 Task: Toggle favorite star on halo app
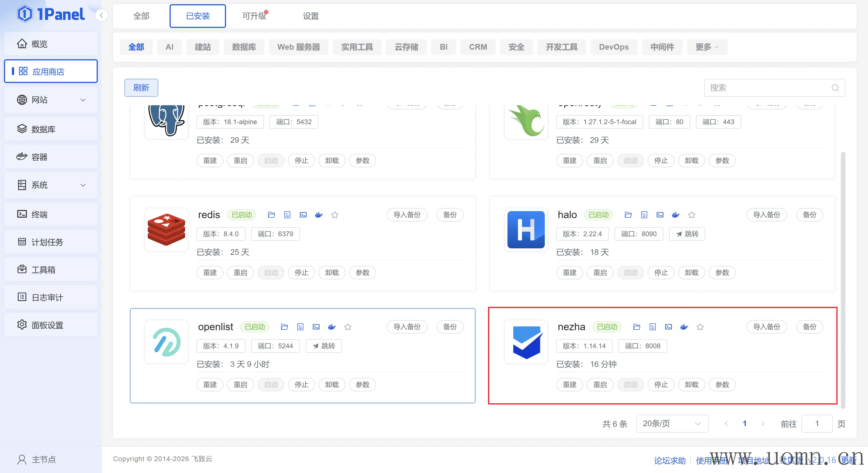tap(692, 215)
